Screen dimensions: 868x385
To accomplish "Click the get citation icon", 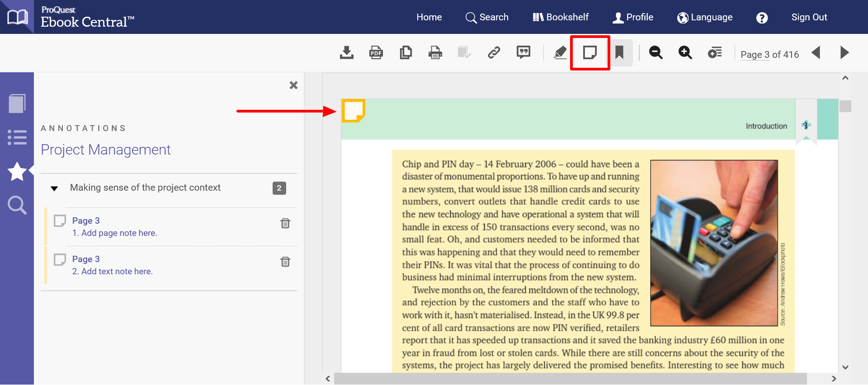I will click(524, 52).
